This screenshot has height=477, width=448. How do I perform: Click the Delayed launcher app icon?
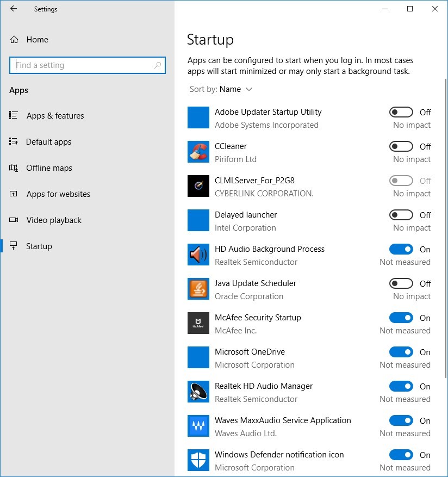(x=198, y=220)
